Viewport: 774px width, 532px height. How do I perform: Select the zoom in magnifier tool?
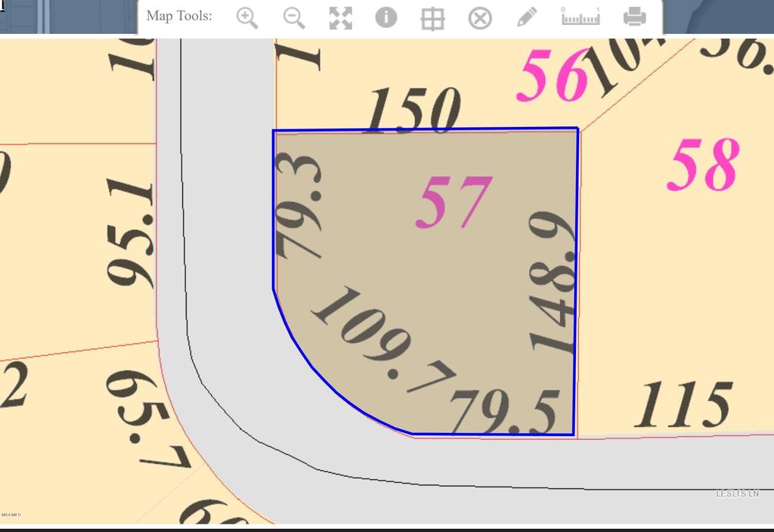coord(247,17)
